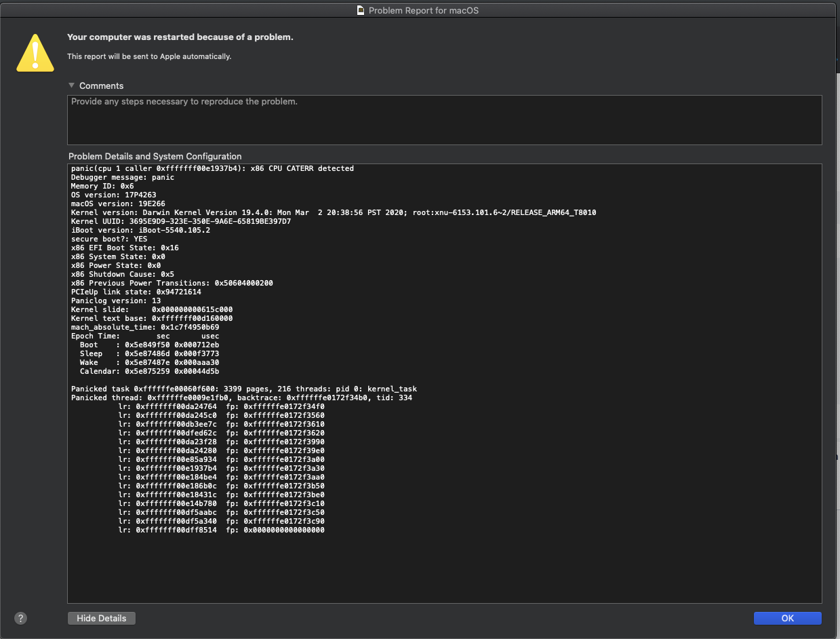
Task: Click the Hide Details button
Action: (x=101, y=618)
